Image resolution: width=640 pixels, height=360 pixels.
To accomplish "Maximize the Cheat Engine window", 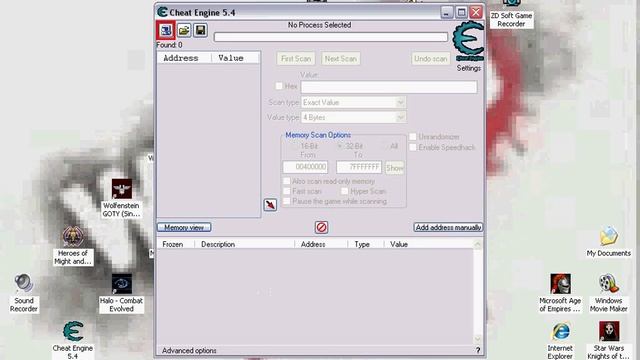I will [461, 12].
